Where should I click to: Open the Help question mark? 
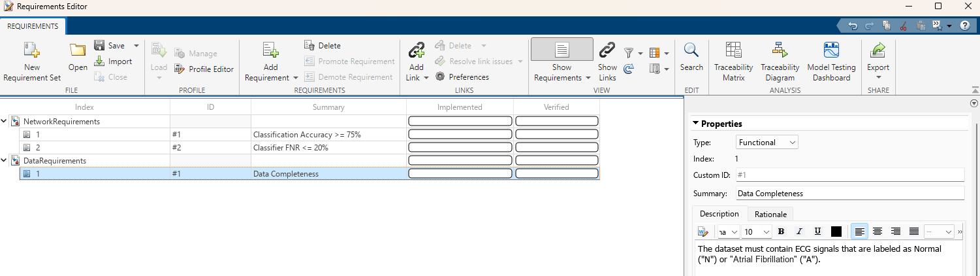964,26
